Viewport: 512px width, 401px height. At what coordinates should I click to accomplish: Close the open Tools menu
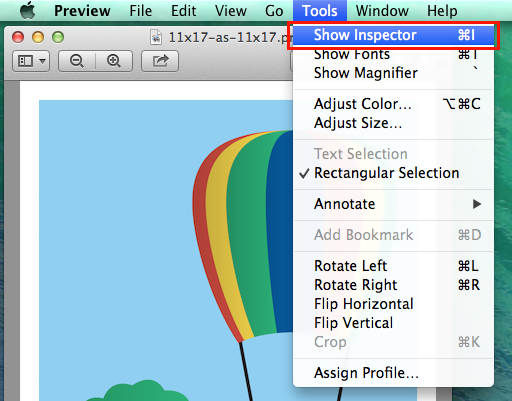(x=320, y=11)
